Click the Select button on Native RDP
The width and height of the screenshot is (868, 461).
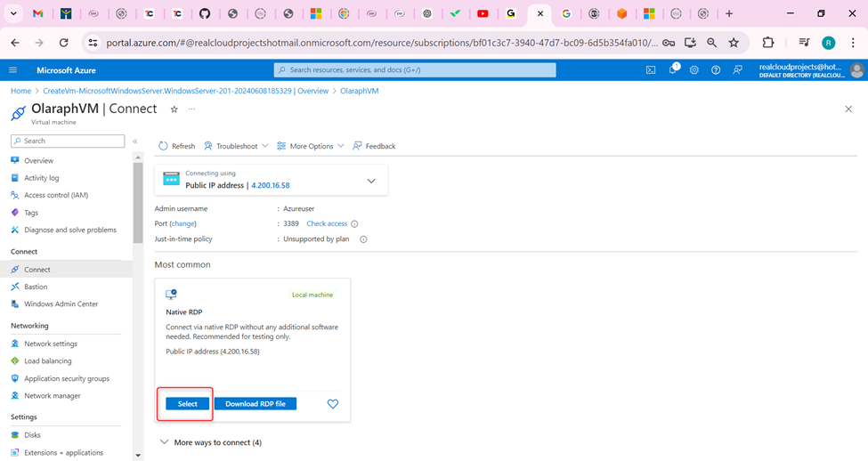tap(187, 404)
